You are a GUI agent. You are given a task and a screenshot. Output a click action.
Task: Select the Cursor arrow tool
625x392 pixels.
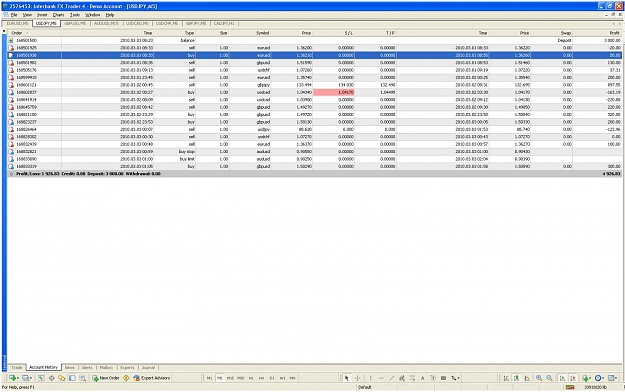(346, 378)
